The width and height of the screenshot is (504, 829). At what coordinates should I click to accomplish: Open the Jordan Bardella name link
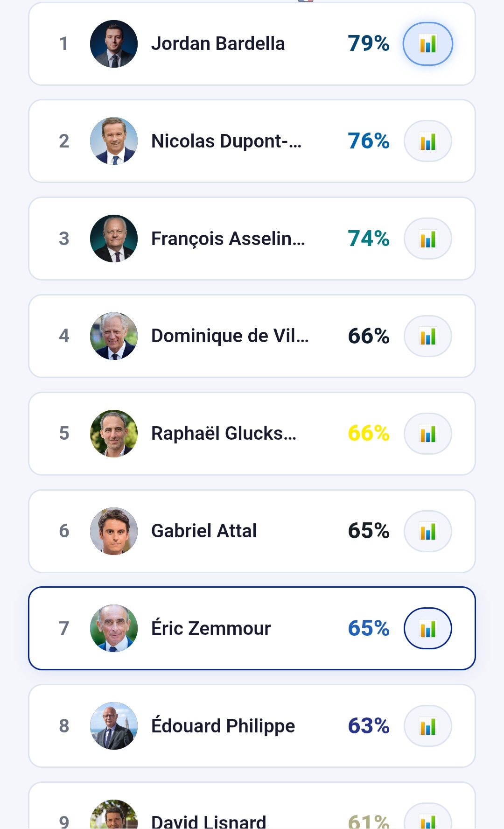pyautogui.click(x=218, y=44)
